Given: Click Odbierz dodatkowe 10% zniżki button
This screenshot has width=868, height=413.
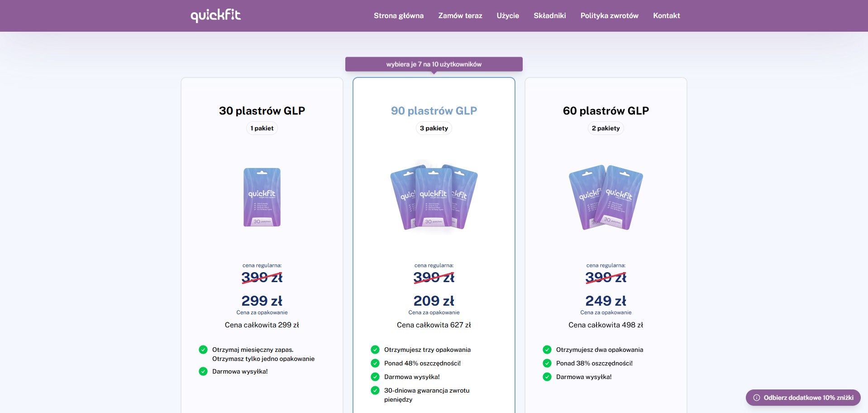Looking at the screenshot, I should pyautogui.click(x=803, y=398).
